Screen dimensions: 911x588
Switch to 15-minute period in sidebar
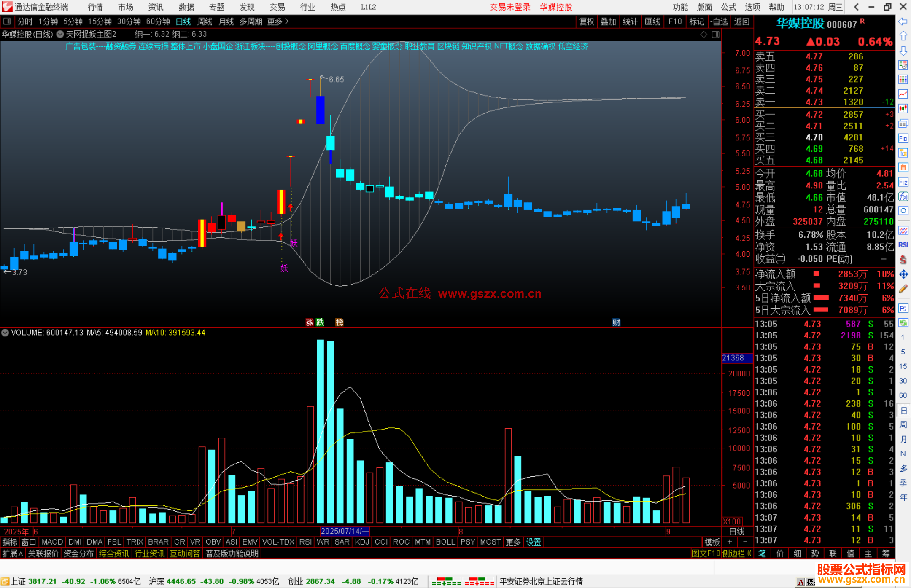click(x=903, y=366)
